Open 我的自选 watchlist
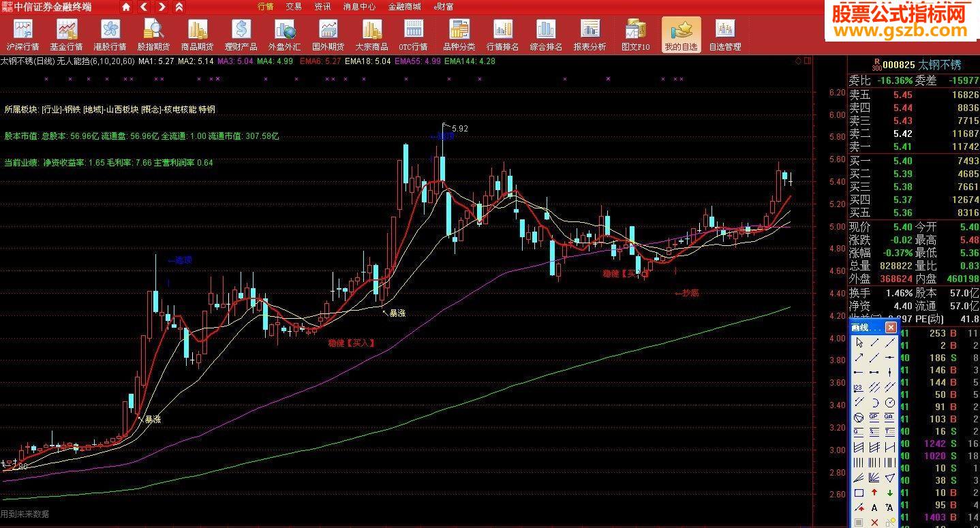The height and width of the screenshot is (528, 980). pyautogui.click(x=681, y=35)
